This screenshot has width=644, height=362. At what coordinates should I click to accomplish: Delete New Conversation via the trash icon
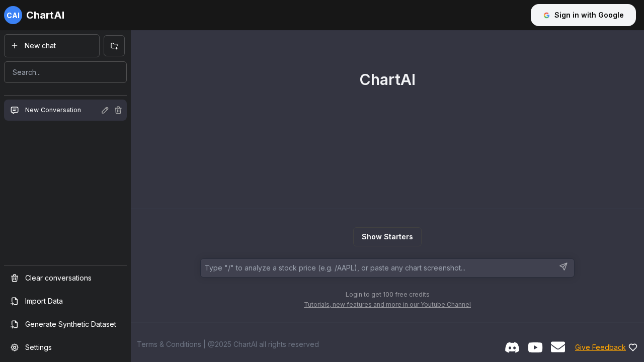(x=118, y=110)
